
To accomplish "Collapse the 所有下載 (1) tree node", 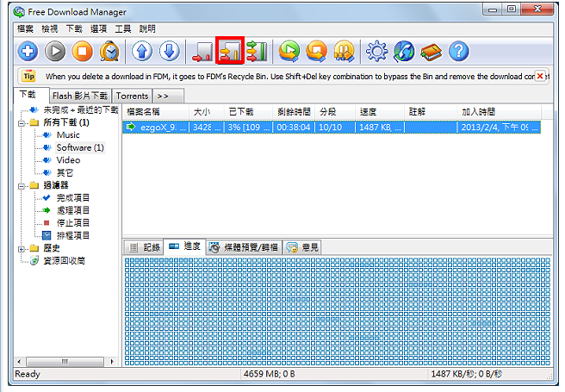I will coord(22,123).
